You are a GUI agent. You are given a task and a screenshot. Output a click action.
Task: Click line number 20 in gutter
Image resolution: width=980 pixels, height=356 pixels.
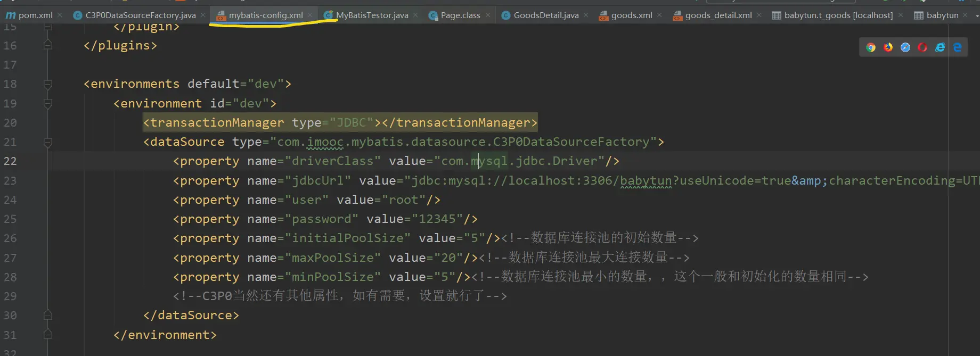click(x=10, y=123)
